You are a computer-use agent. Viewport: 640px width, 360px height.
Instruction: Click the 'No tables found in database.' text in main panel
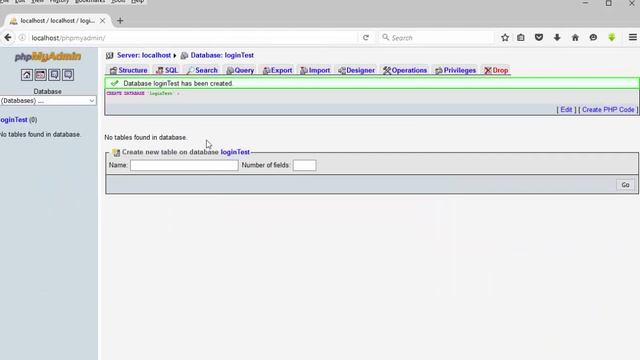[x=146, y=138]
